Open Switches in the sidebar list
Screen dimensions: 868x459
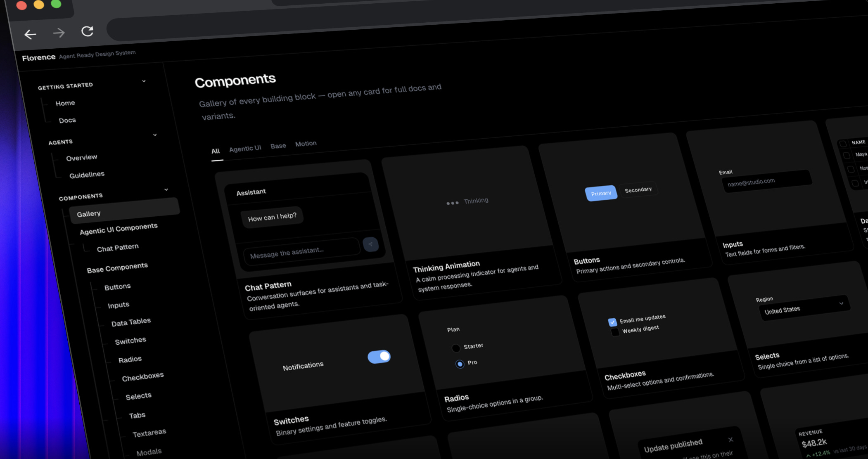point(130,341)
